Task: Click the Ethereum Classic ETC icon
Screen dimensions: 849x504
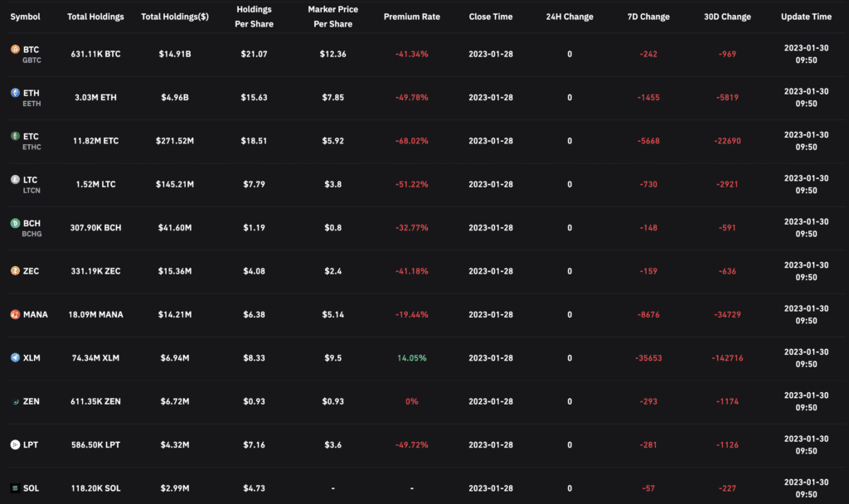Action: (x=15, y=136)
